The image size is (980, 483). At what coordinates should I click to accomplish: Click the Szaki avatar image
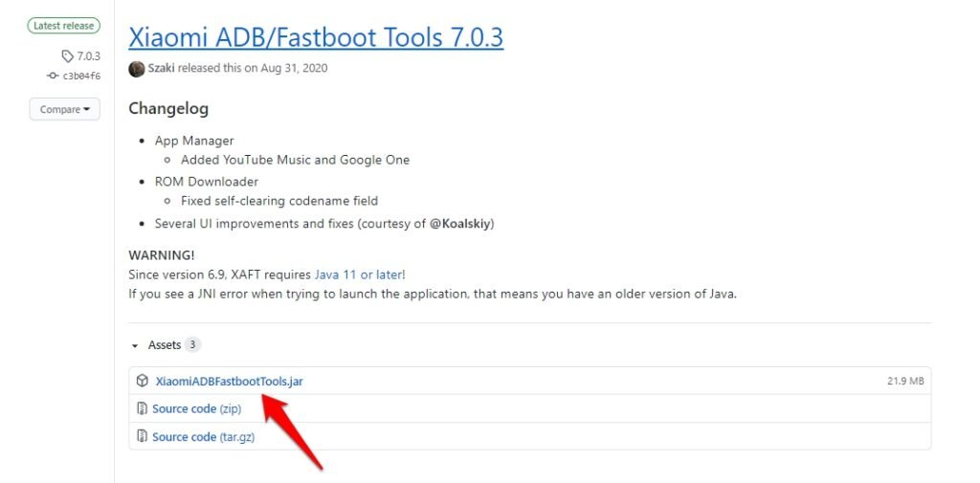coord(136,69)
